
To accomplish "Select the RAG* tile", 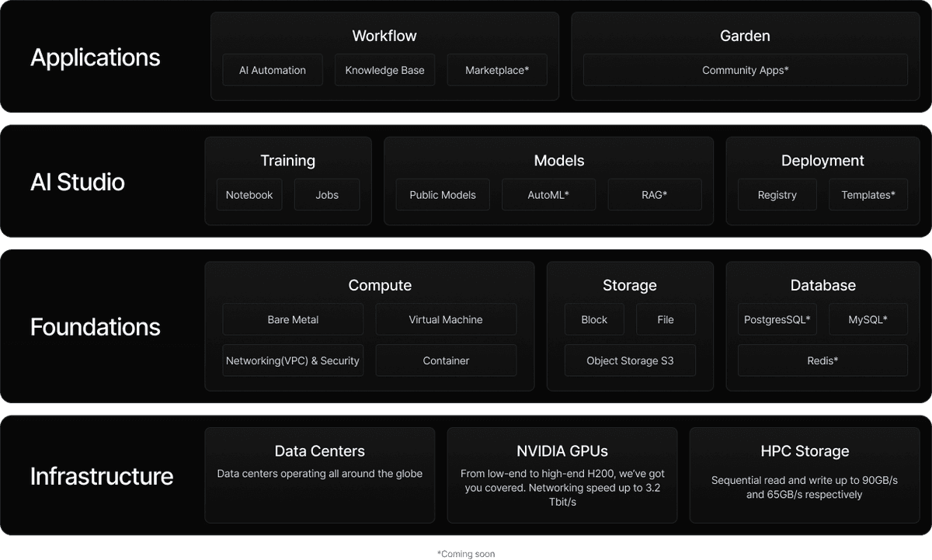I will 654,195.
